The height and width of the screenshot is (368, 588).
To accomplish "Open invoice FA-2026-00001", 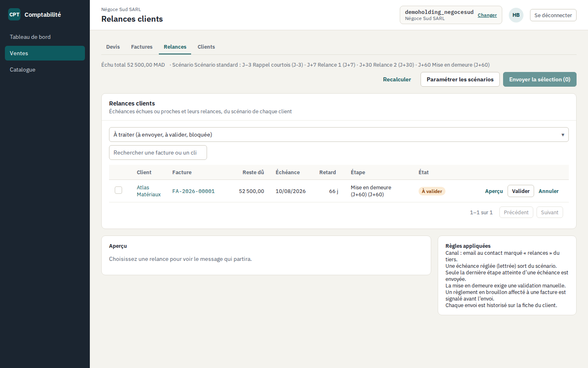I will [x=194, y=191].
